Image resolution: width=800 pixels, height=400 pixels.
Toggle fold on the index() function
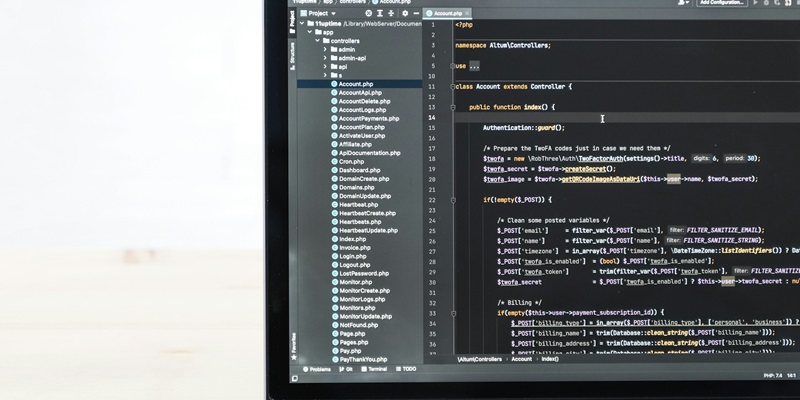pos(450,107)
